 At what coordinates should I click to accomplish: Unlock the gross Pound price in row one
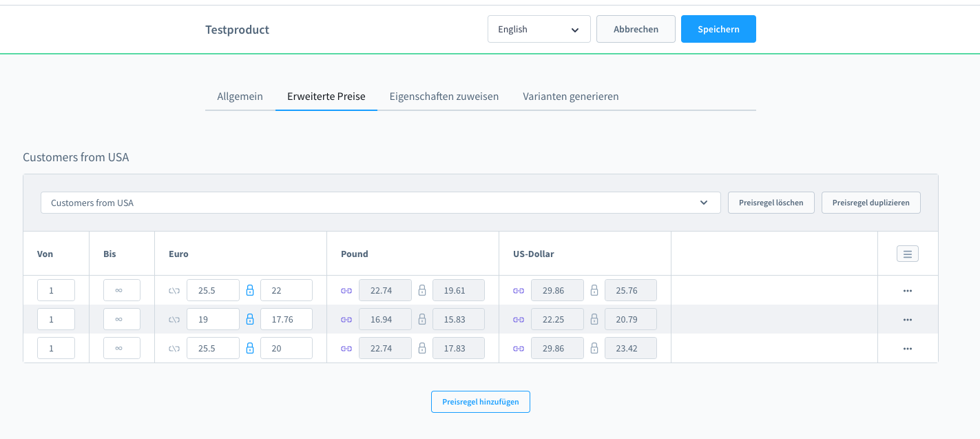(421, 290)
